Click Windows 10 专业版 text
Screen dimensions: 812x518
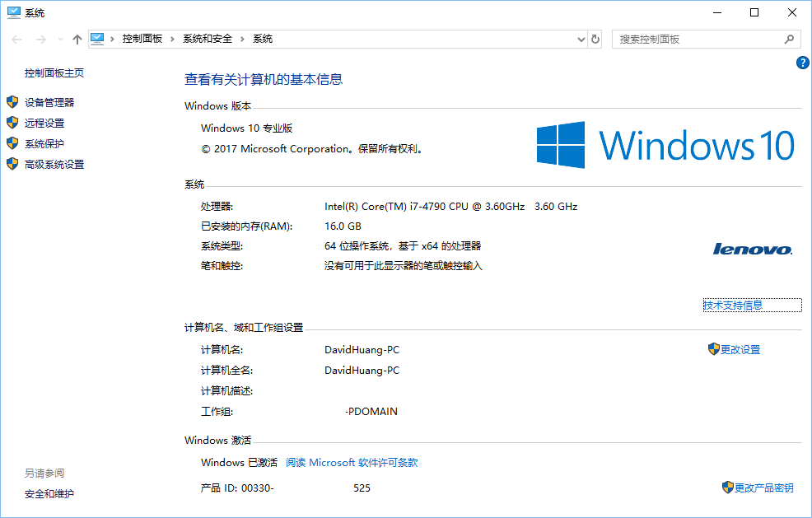246,128
